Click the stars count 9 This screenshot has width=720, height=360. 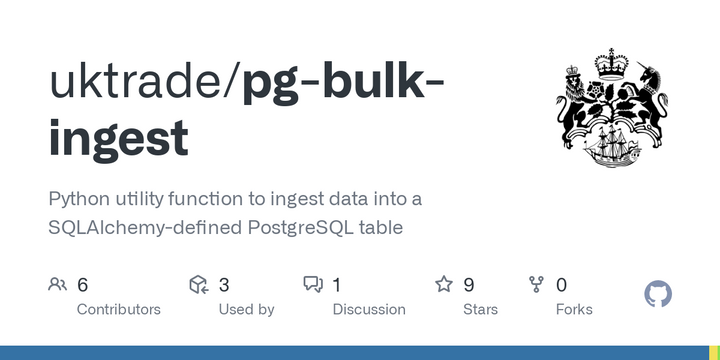click(x=468, y=285)
